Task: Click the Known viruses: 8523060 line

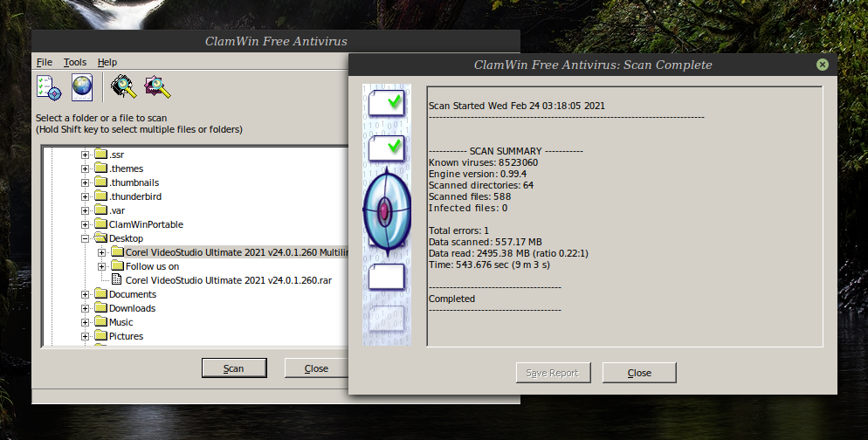Action: click(483, 162)
